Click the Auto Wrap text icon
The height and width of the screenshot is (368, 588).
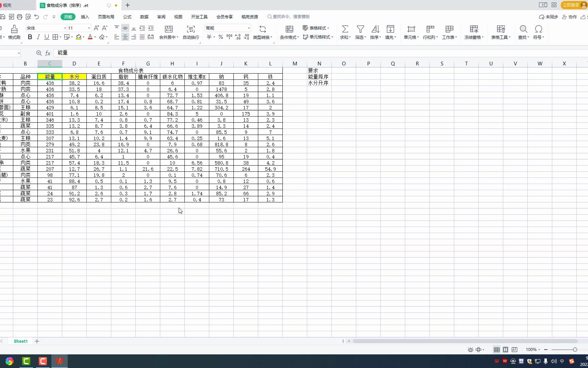(x=191, y=29)
